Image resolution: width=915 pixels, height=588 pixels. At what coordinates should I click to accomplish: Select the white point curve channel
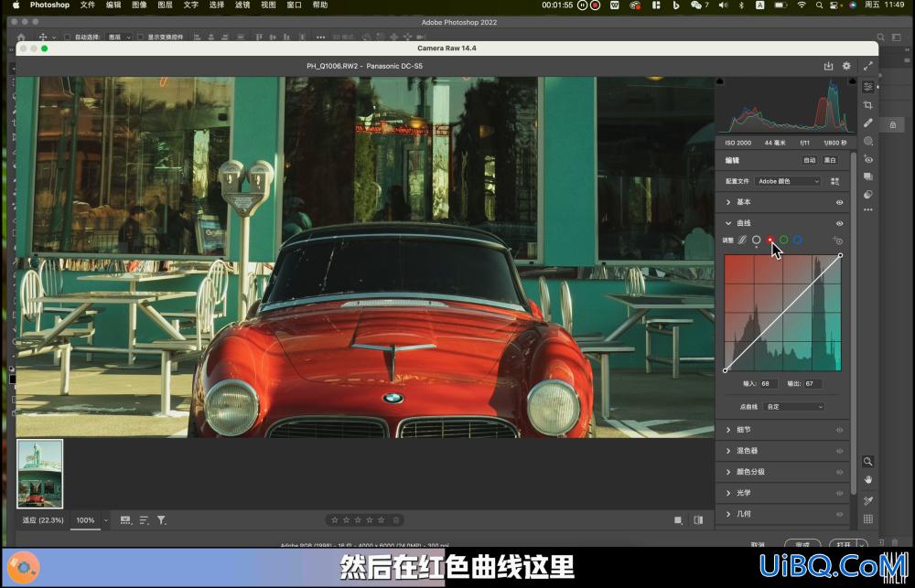[757, 240]
